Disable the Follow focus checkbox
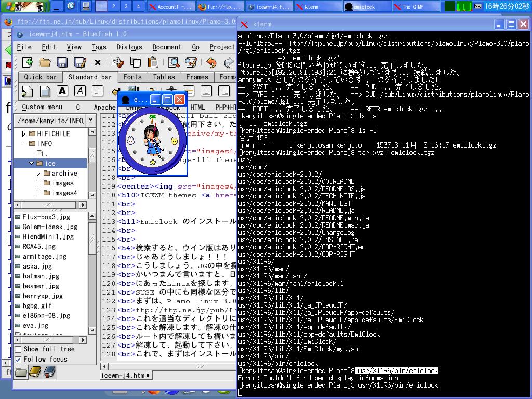The height and width of the screenshot is (399, 532). 18,359
